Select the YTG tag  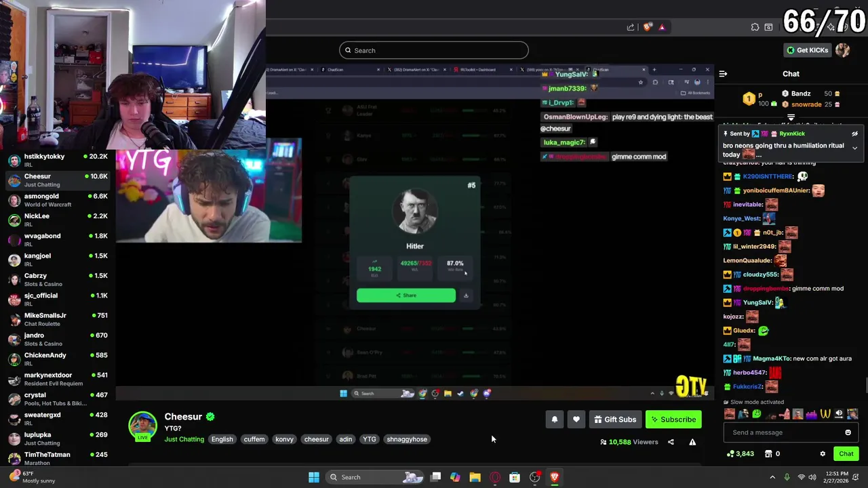click(x=370, y=439)
